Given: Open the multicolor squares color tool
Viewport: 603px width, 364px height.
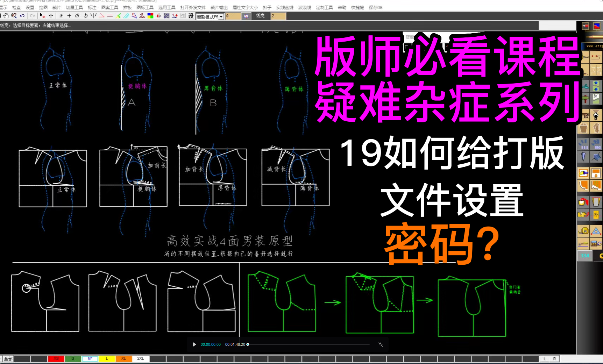Looking at the screenshot, I should pyautogui.click(x=150, y=16).
